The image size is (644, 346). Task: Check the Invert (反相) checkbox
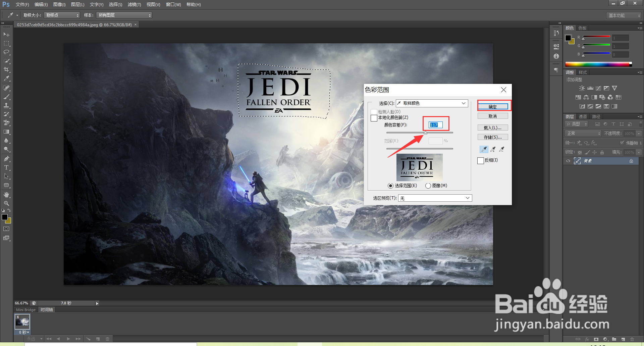coord(481,160)
